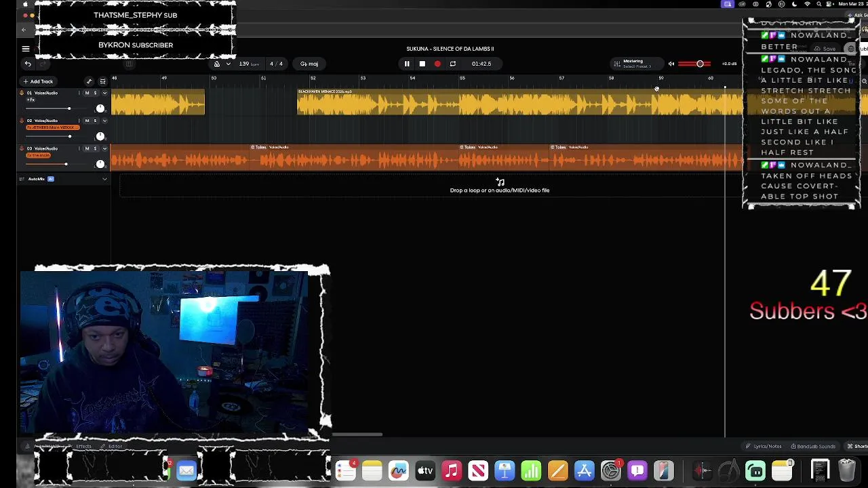Select track 01 microphone icon
868x488 pixels.
(21, 93)
